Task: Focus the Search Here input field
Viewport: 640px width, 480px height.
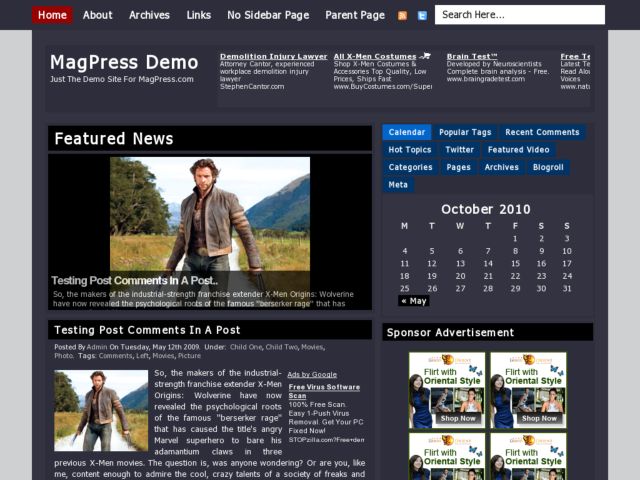Action: 520,15
